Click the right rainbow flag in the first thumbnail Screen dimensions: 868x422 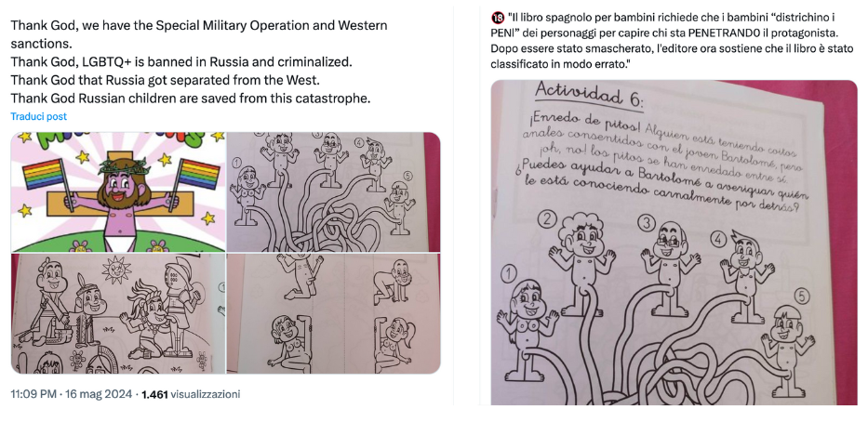point(197,174)
